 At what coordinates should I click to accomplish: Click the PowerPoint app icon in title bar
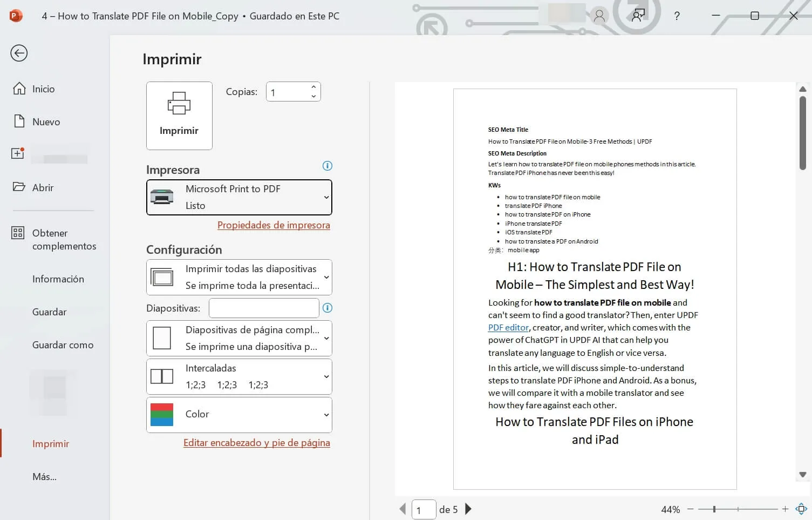coord(16,16)
